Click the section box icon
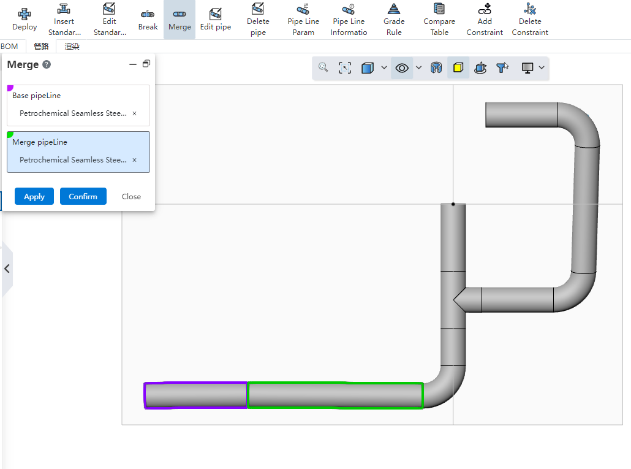Screen dimensions: 631x469 pyautogui.click(x=436, y=68)
